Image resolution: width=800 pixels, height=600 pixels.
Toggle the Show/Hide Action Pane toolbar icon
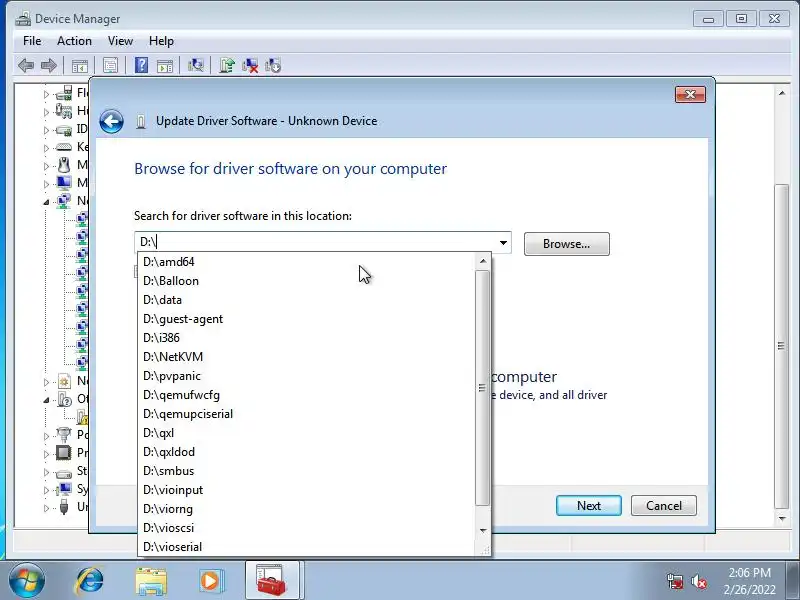pos(164,65)
